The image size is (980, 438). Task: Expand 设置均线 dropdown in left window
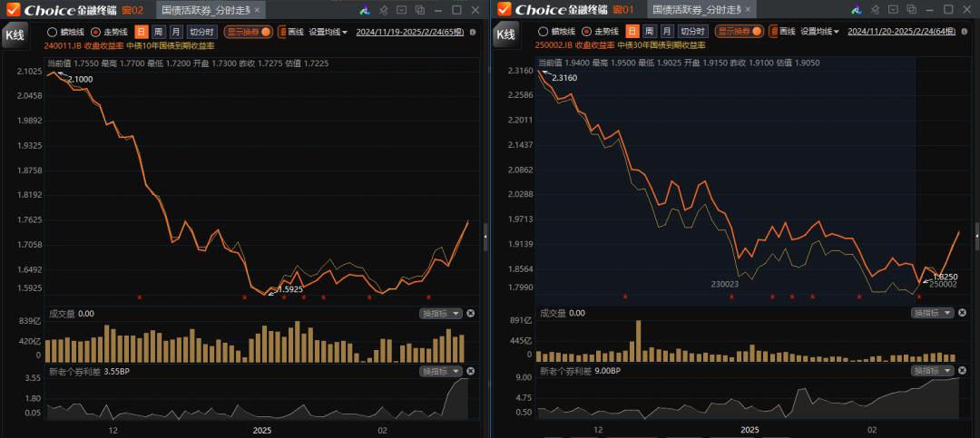coord(328,31)
